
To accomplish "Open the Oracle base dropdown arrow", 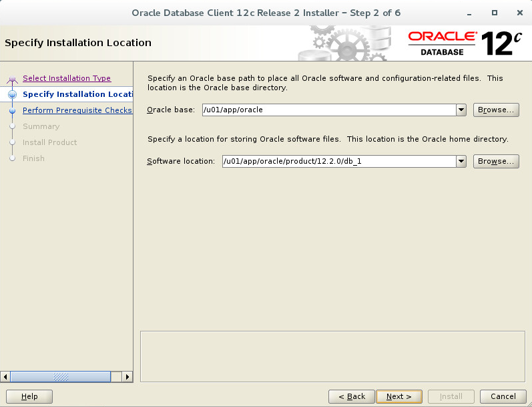I will click(x=461, y=110).
